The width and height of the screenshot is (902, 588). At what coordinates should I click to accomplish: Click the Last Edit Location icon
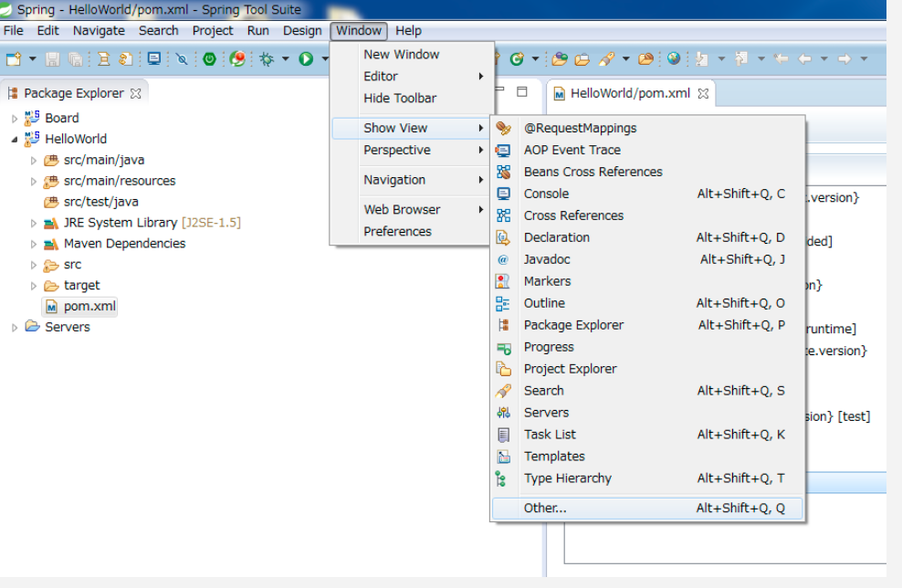coord(781,58)
